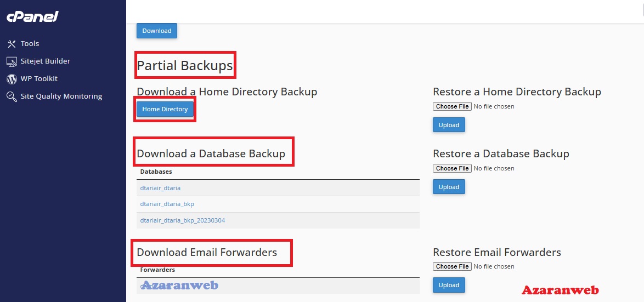Upload the Email Forwarders file
This screenshot has height=302, width=644.
point(449,285)
